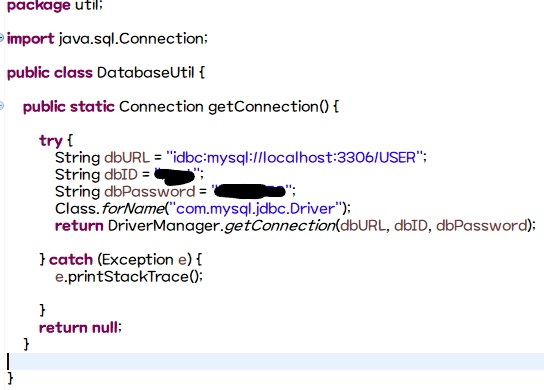Click the 'dbURL' variable in its String declaration
The height and width of the screenshot is (390, 544).
(127, 158)
